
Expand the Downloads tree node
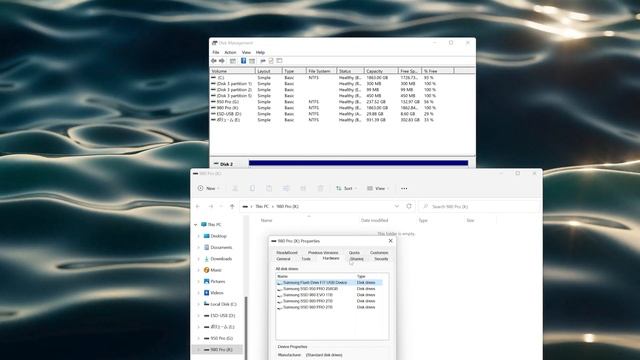point(199,259)
